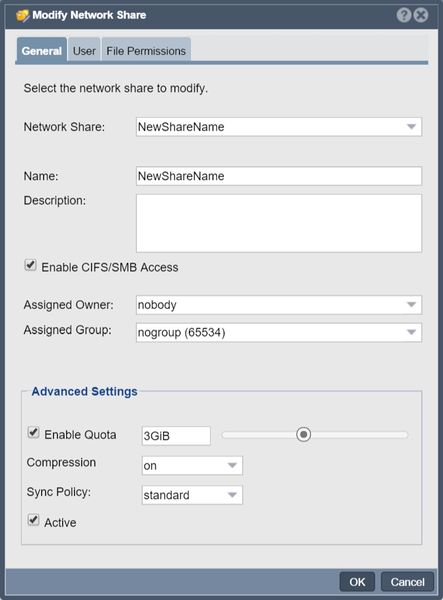Switch to the General tab
This screenshot has width=443, height=600.
click(x=42, y=51)
